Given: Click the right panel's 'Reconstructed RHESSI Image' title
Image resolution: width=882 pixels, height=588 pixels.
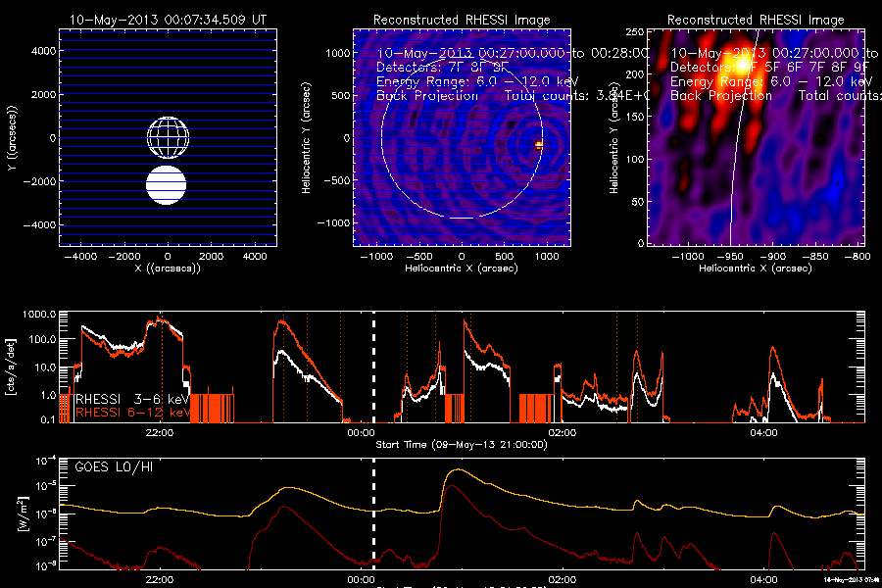Looking at the screenshot, I should 756,21.
